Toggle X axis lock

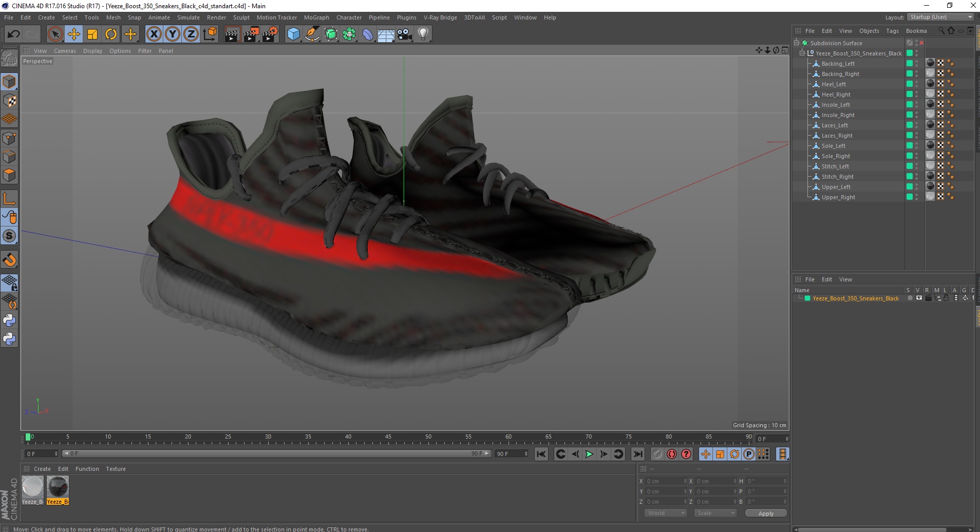(x=154, y=34)
